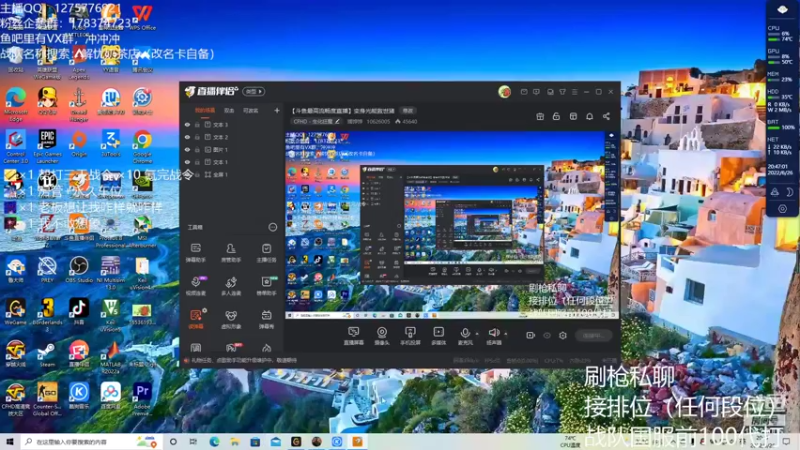Toggle the lock on layer 文本 3
This screenshot has width=800, height=450.
(x=197, y=124)
